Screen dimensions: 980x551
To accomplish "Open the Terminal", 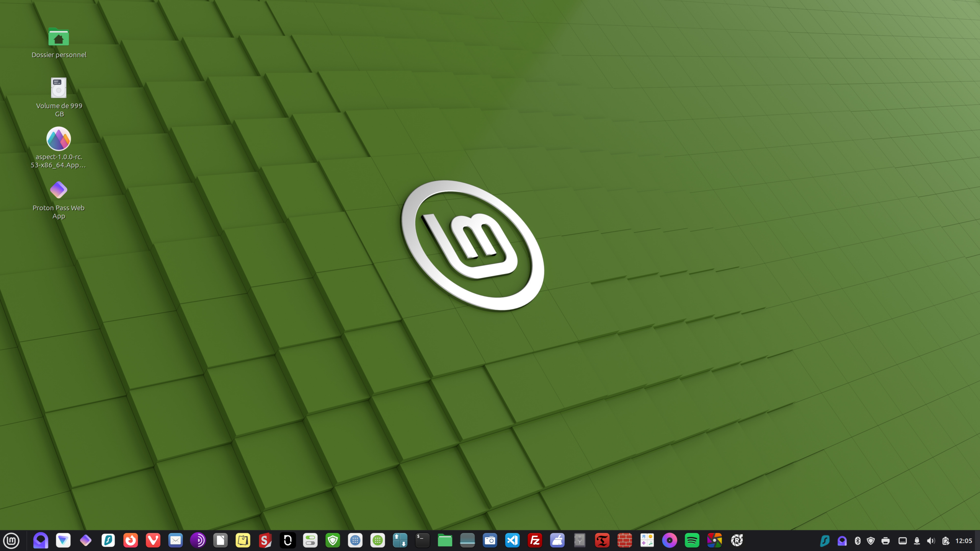I will click(x=423, y=541).
